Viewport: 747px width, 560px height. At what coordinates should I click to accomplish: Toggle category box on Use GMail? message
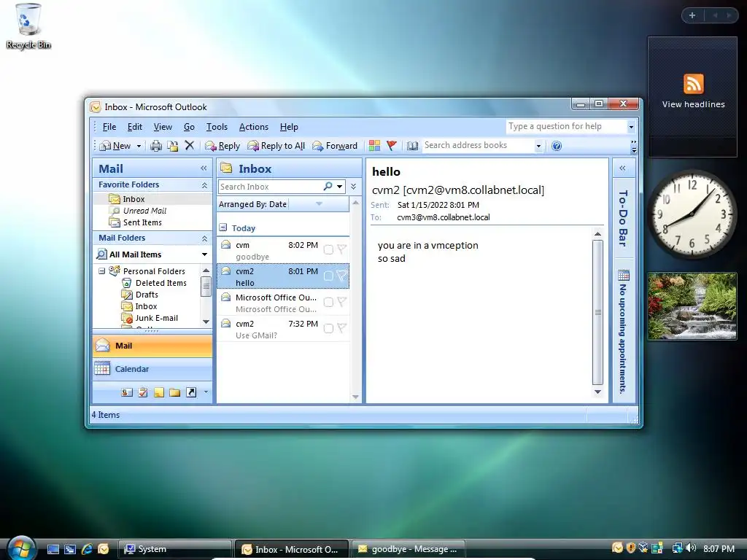pyautogui.click(x=328, y=328)
